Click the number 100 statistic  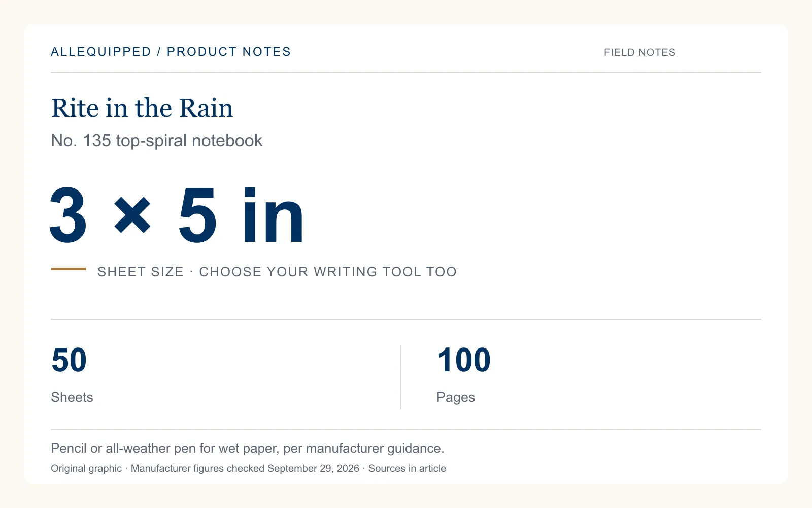point(464,360)
